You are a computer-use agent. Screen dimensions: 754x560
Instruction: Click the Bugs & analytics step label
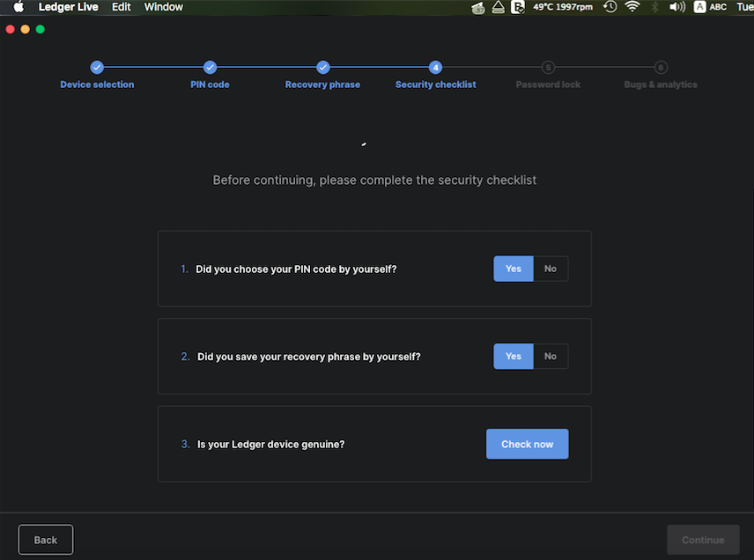[x=661, y=85]
